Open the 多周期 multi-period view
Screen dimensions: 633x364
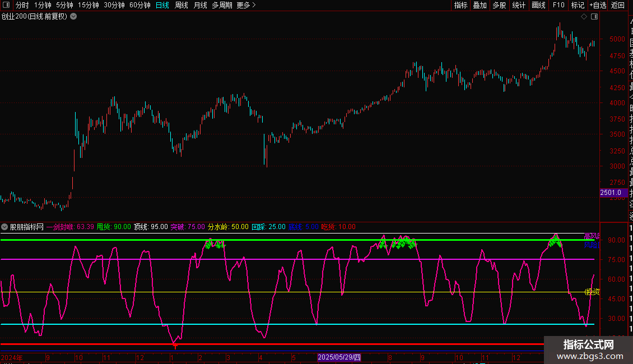tap(222, 5)
